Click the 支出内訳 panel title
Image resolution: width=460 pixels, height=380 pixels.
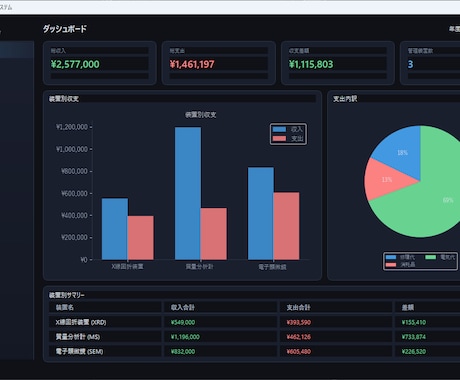tap(345, 99)
